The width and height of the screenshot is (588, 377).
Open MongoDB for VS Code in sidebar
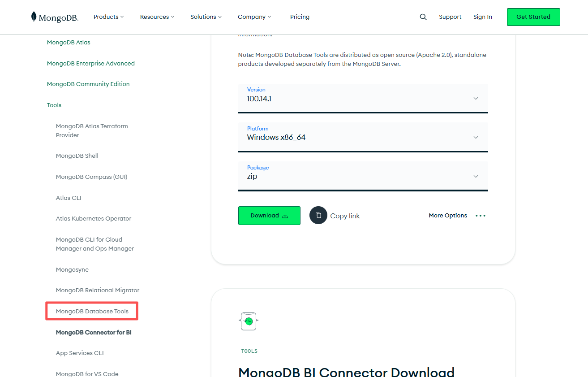[87, 373]
